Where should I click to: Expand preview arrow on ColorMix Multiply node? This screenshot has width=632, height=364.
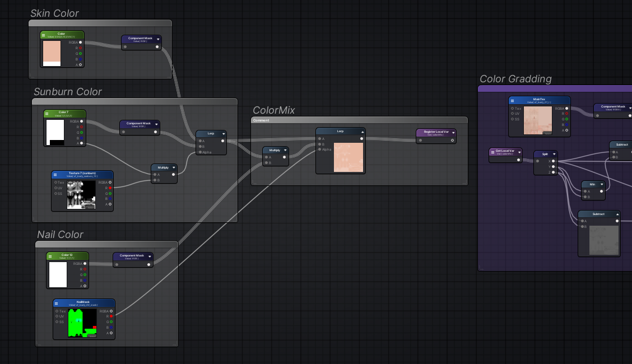pos(285,150)
